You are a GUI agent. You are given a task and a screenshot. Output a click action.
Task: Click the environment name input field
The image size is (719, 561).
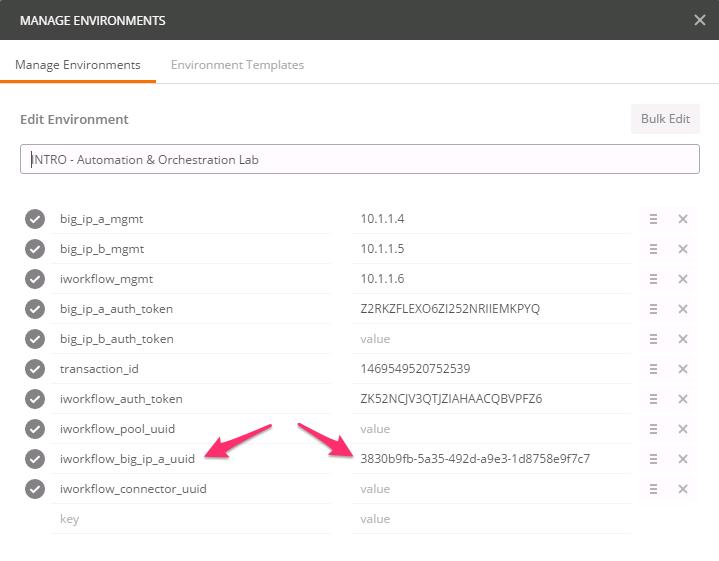[360, 159]
